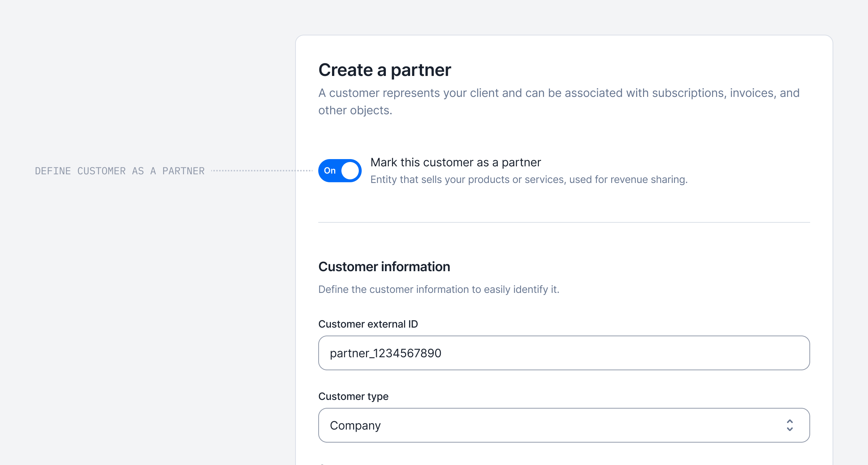This screenshot has height=465, width=868.
Task: Click the up-down chevron icon in Customer type
Action: point(790,425)
